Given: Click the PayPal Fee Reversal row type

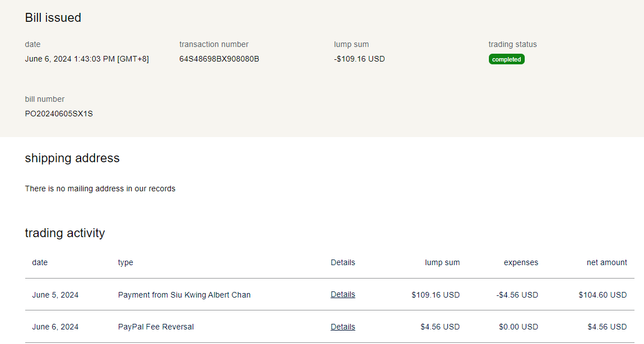Looking at the screenshot, I should [156, 327].
